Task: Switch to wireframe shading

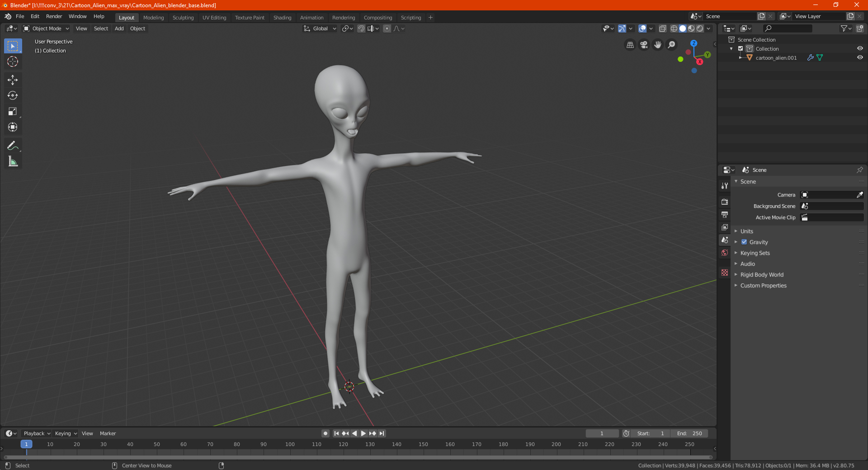Action: pos(674,28)
